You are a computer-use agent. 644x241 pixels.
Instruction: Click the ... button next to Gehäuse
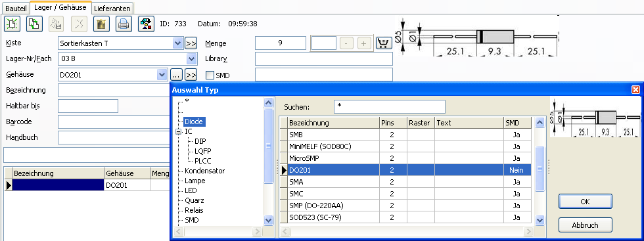coord(176,75)
